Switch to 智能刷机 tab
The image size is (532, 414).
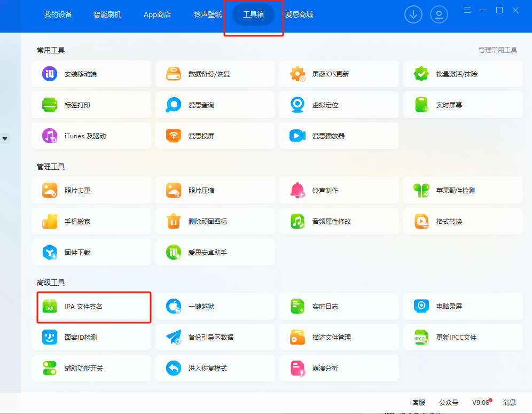coord(107,14)
